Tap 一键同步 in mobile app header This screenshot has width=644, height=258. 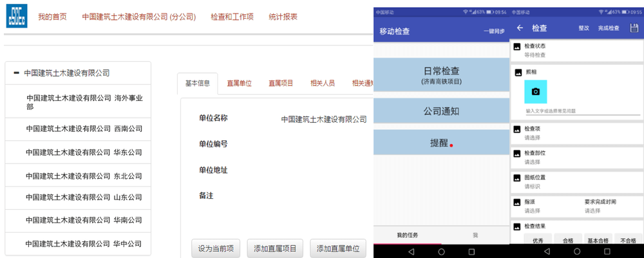[494, 31]
